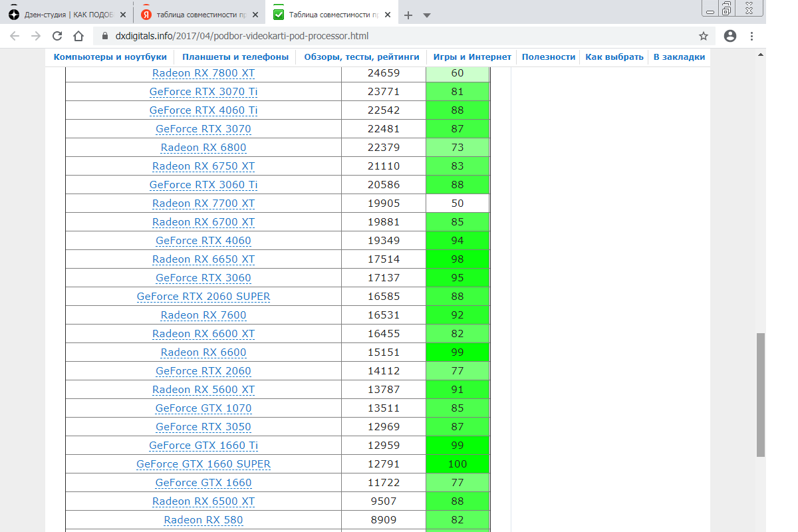This screenshot has height=532, width=798.
Task: Open the Radeon RX 6600 XT link
Action: point(203,334)
